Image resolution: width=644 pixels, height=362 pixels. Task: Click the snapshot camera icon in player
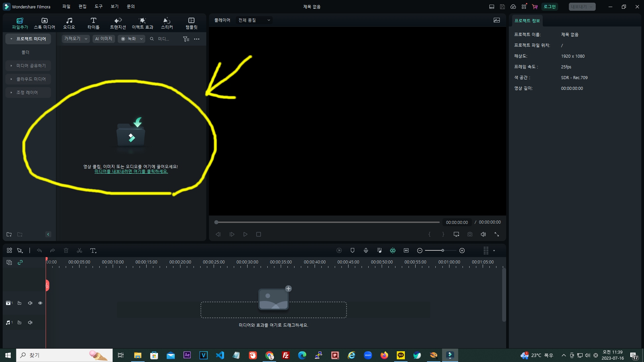[470, 234]
